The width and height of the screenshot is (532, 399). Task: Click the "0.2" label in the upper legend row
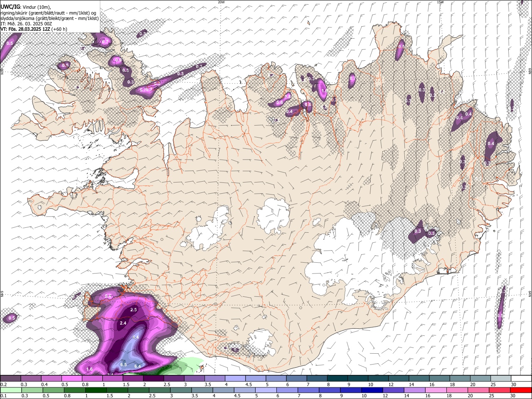(3, 384)
